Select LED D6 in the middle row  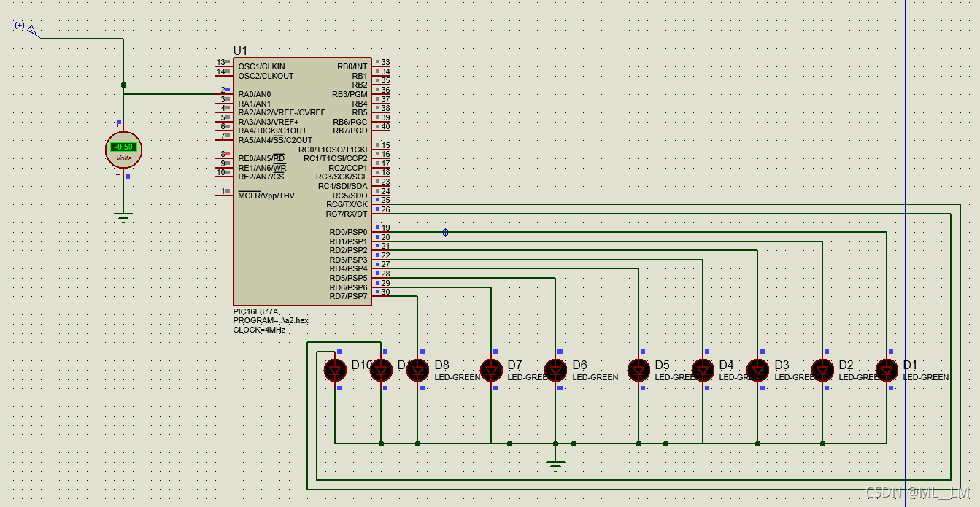[x=555, y=371]
